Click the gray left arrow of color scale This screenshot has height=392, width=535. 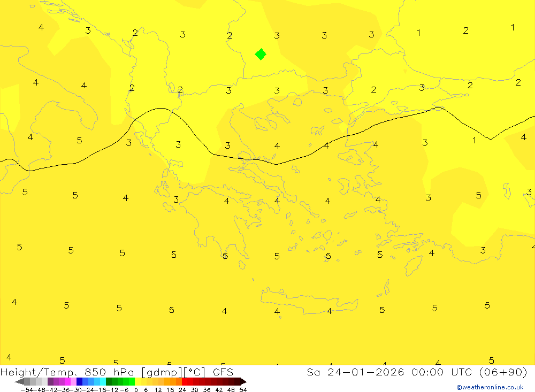point(19,381)
